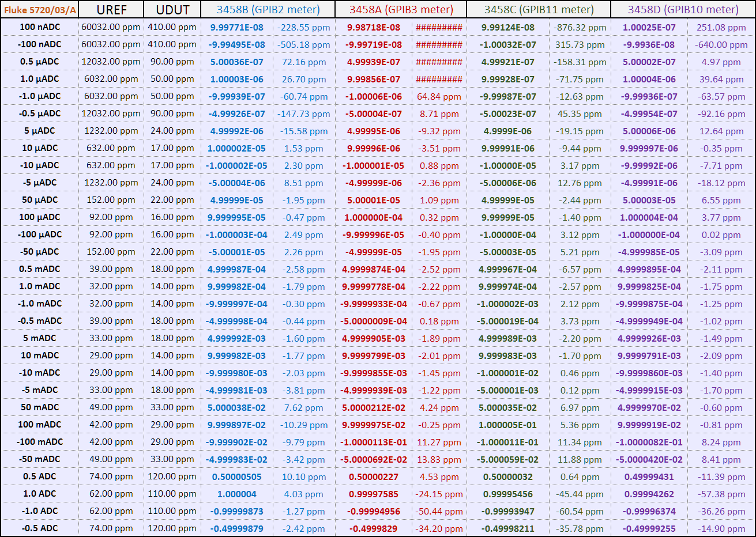This screenshot has height=537, width=756.
Task: Click the 315.73 ppm cell
Action: click(x=580, y=44)
